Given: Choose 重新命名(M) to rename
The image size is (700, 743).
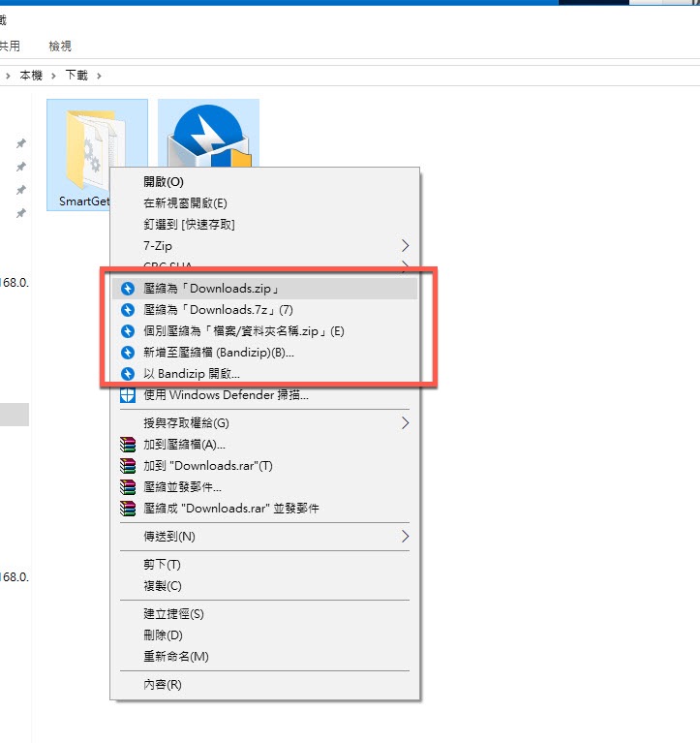Looking at the screenshot, I should click(x=265, y=656).
